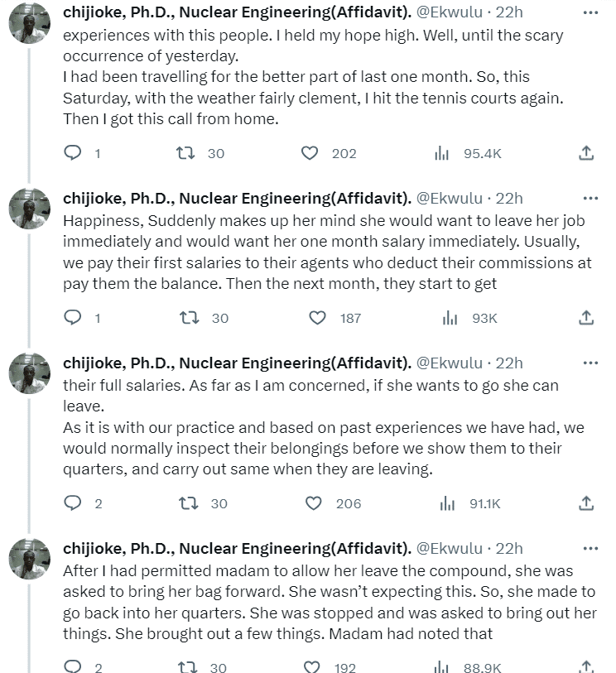This screenshot has width=616, height=673.
Task: Open more options on first tweet
Action: [x=590, y=13]
